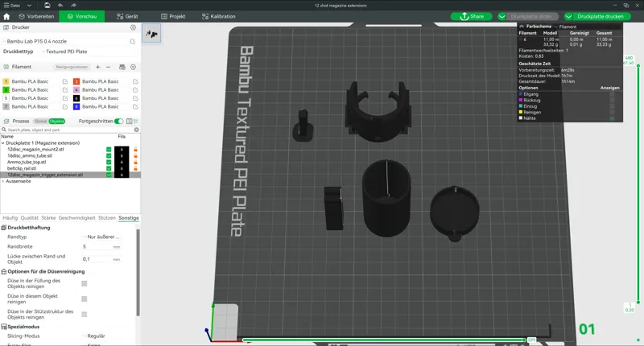The image size is (644, 346).
Task: Click lock icon for beltclip_rail.stl
Action: pyautogui.click(x=135, y=168)
